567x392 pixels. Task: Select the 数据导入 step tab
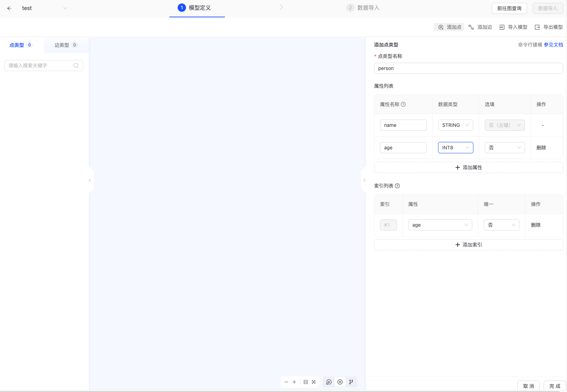[363, 8]
